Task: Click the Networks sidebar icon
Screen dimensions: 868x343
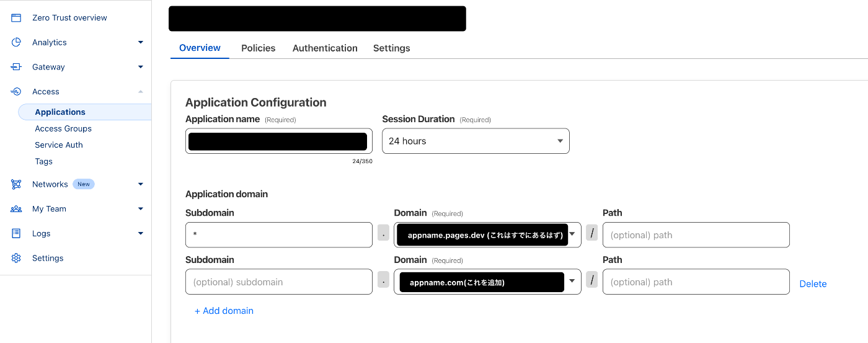Action: point(16,184)
